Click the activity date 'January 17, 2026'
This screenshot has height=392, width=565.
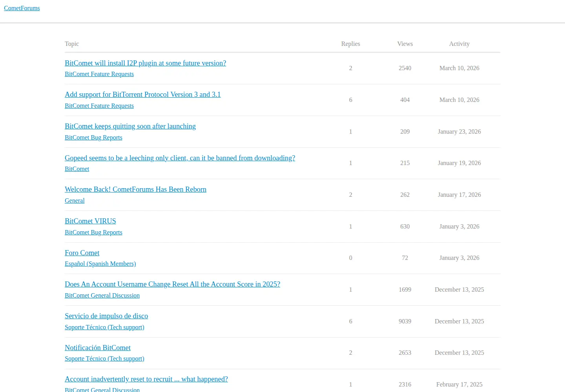click(459, 195)
